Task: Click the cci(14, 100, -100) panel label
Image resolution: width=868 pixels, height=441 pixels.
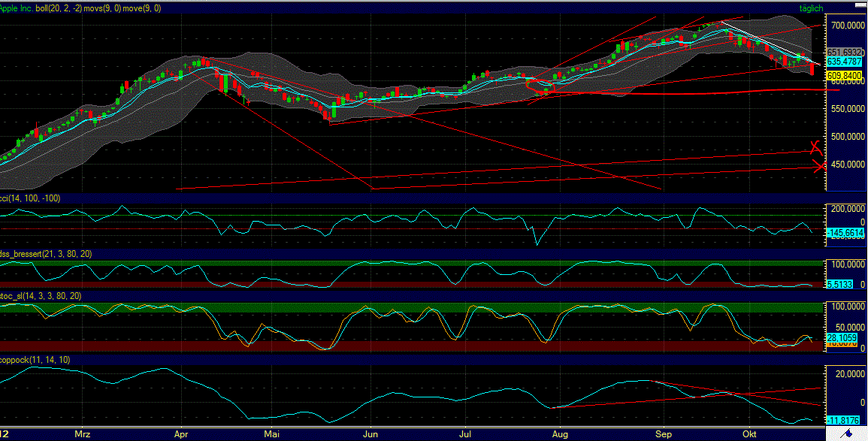Action: pos(30,198)
